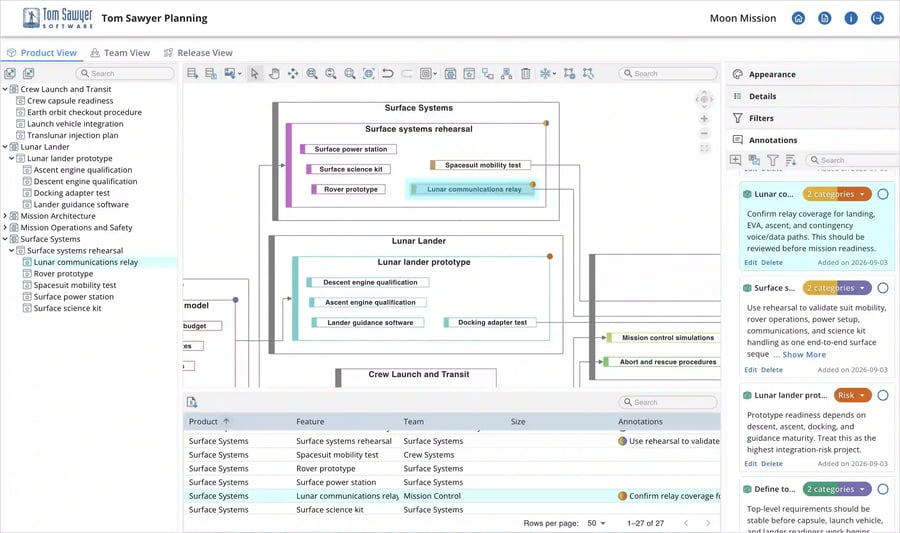Click the Feature column header

310,422
